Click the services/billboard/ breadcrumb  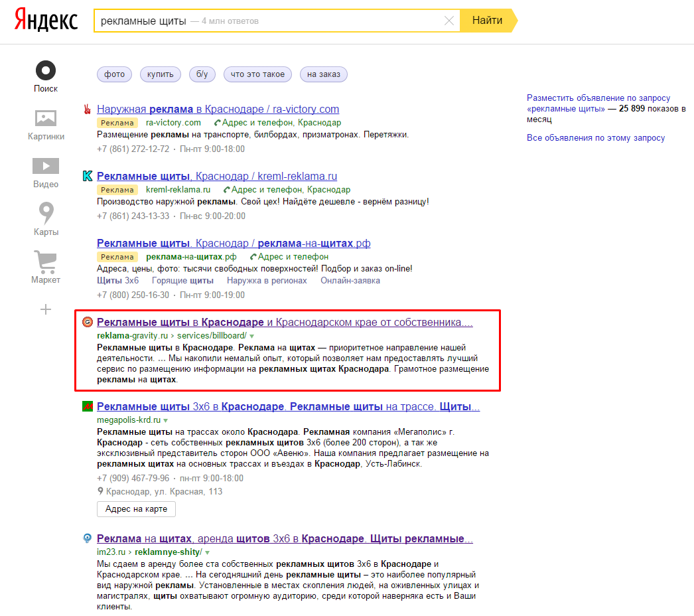click(x=212, y=336)
